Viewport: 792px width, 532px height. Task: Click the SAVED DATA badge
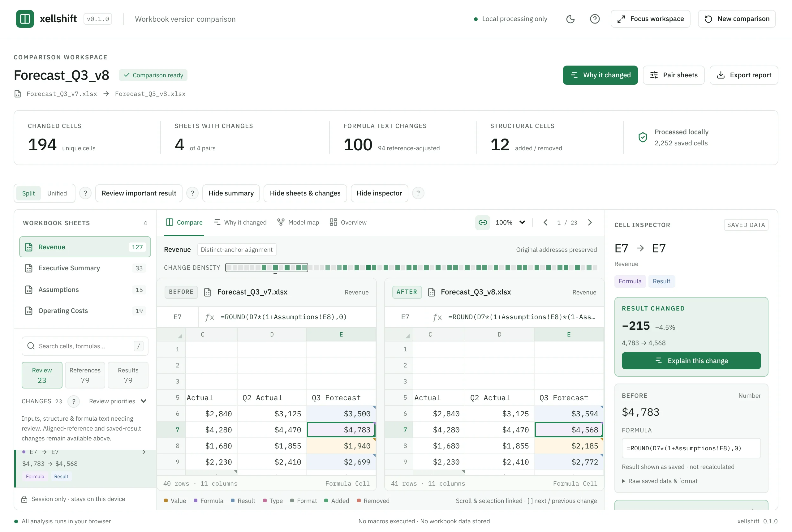[746, 225]
